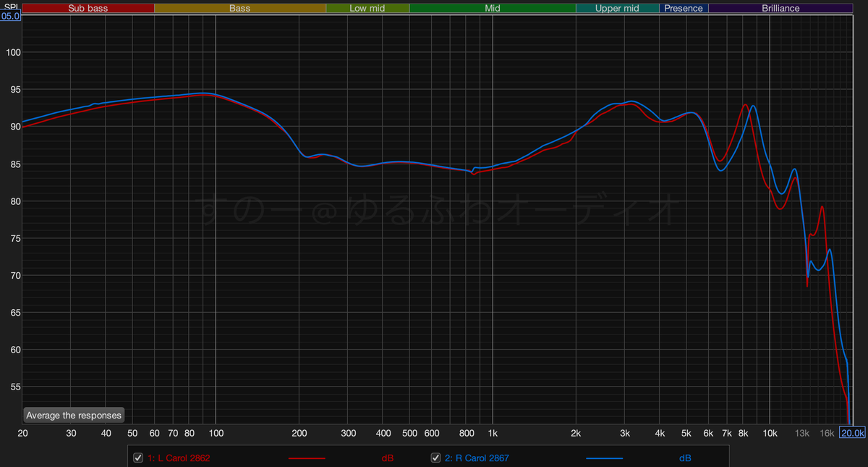Click the 2k tick on the frequency axis

576,434
